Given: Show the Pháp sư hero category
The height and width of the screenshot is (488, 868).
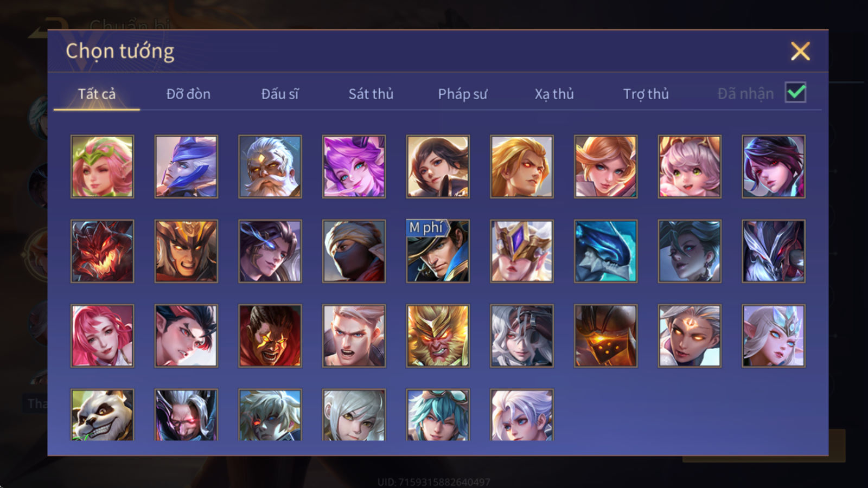Looking at the screenshot, I should point(462,94).
